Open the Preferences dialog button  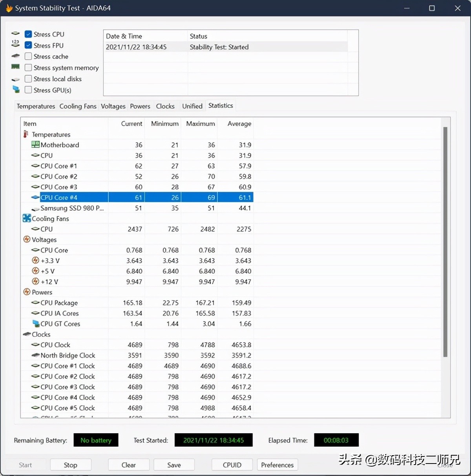(x=277, y=465)
